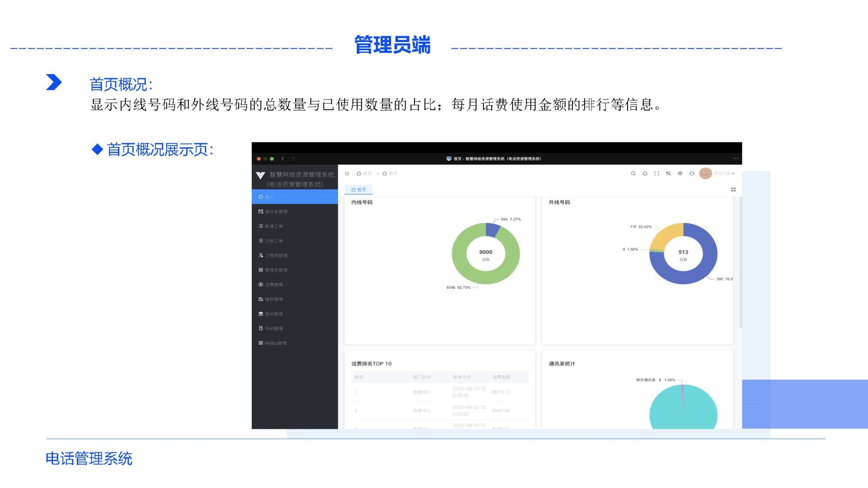This screenshot has height=488, width=868.
Task: Select 话费管理 sidebar menu item
Action: point(274,285)
